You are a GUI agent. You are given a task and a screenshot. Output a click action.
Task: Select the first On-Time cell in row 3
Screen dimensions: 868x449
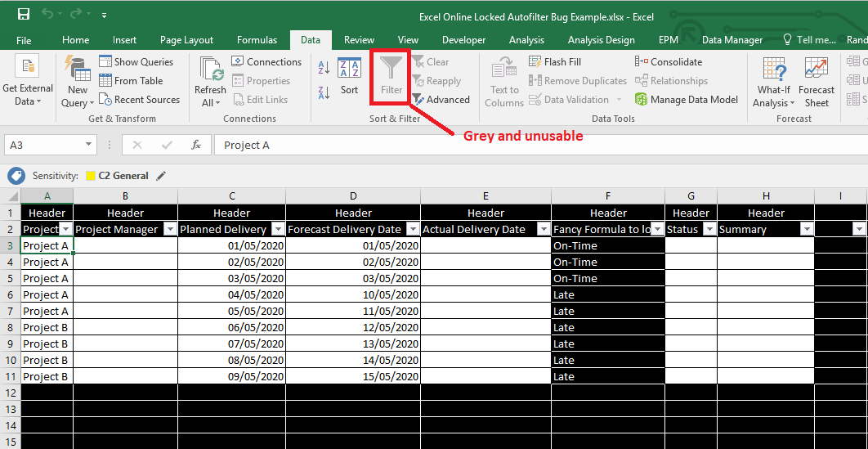(608, 245)
